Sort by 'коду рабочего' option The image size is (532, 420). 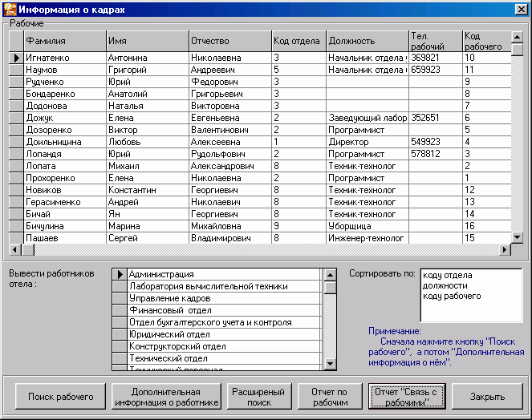[452, 296]
